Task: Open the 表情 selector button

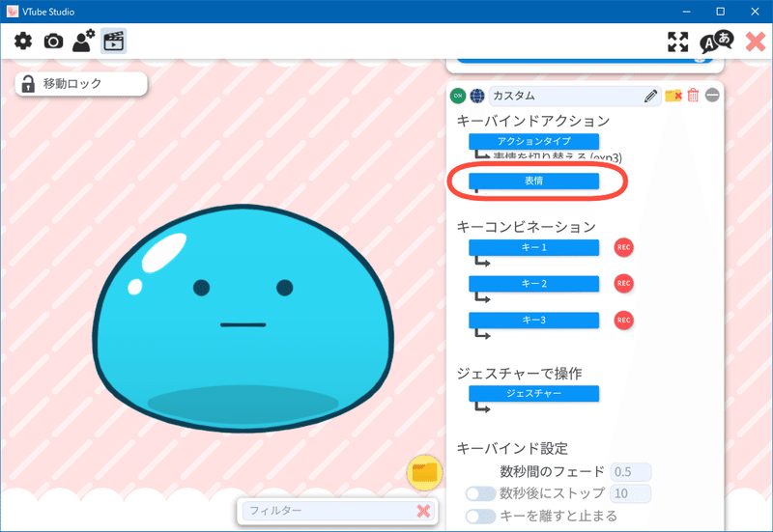Action: click(534, 181)
